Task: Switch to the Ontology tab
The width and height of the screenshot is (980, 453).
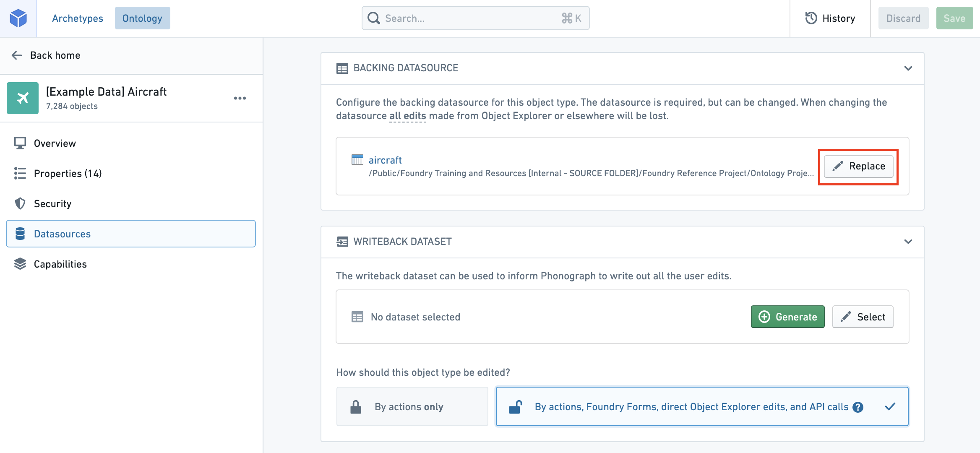Action: [x=142, y=18]
